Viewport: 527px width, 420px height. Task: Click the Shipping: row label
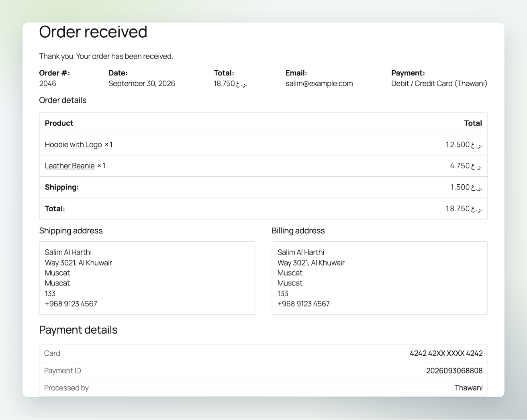coord(62,187)
